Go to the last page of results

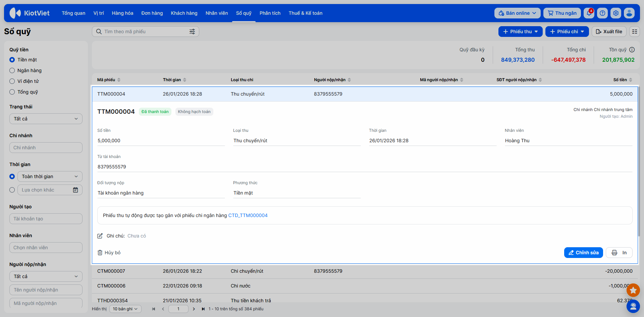[x=203, y=309]
